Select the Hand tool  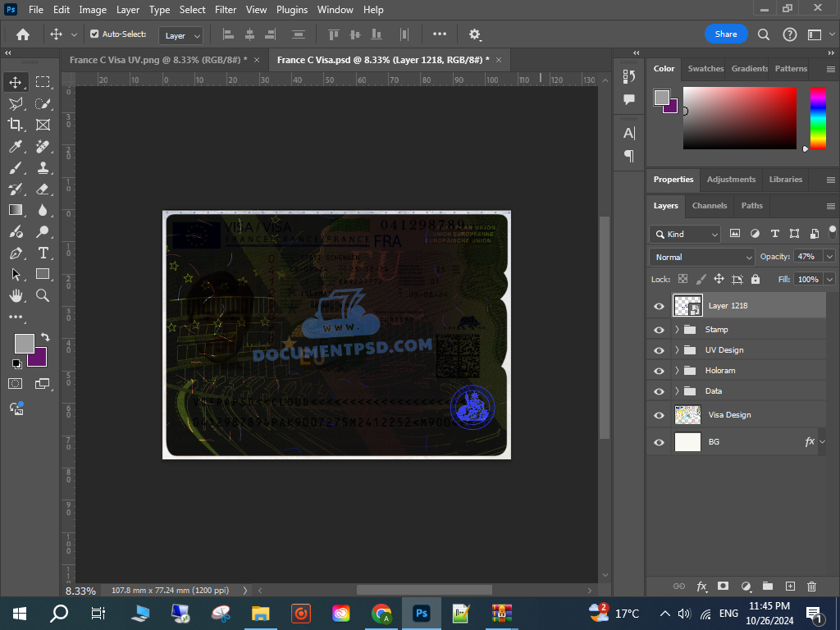pyautogui.click(x=15, y=295)
